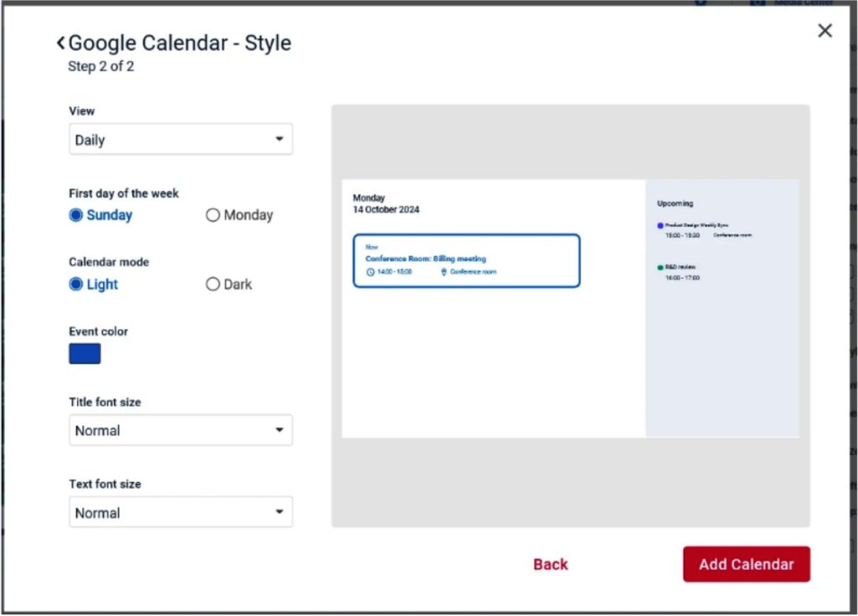
Task: Expand the Title font size dropdown
Action: tap(180, 430)
